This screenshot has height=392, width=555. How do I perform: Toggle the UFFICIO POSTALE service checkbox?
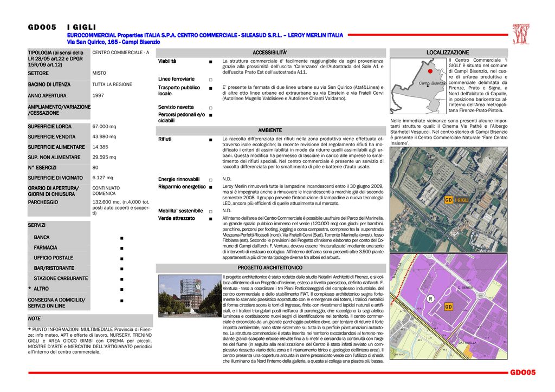[x=122, y=259]
